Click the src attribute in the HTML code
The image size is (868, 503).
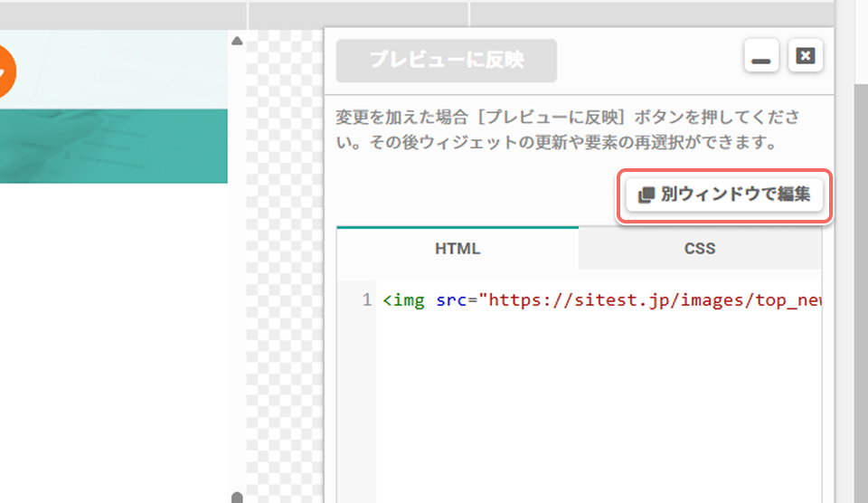[x=450, y=300]
